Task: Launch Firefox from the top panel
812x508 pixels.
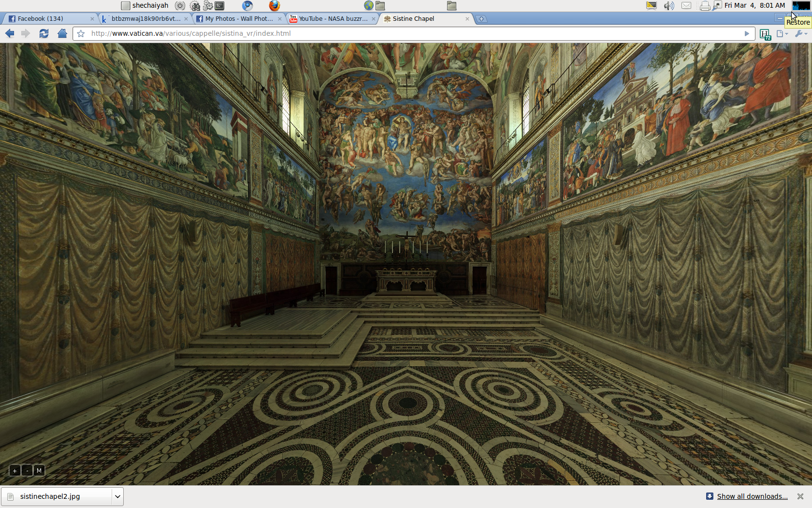Action: [x=275, y=6]
